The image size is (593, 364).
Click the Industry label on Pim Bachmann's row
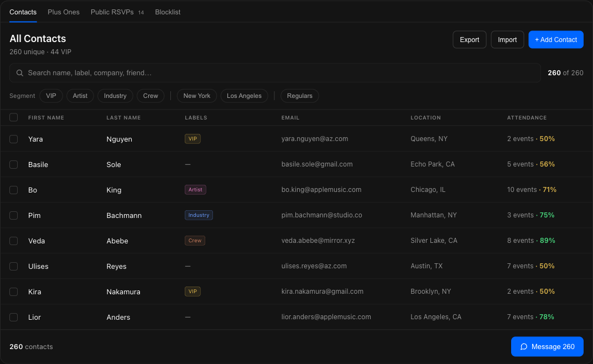199,215
